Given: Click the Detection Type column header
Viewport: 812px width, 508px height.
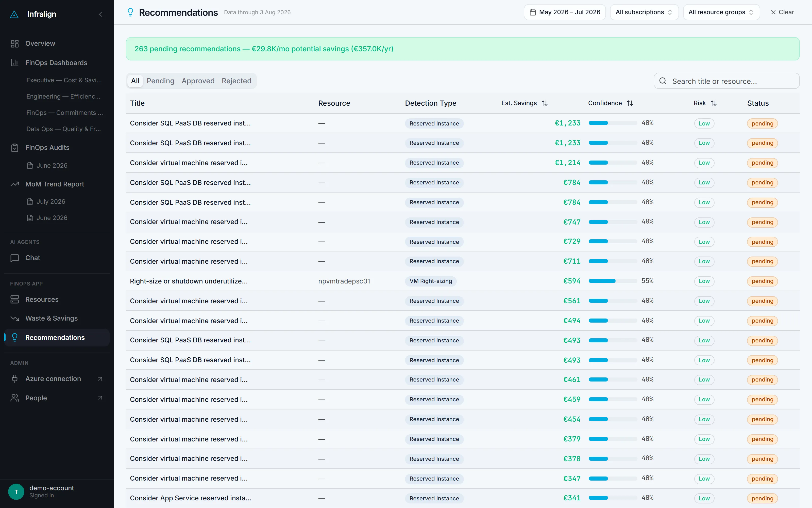Looking at the screenshot, I should pos(431,103).
